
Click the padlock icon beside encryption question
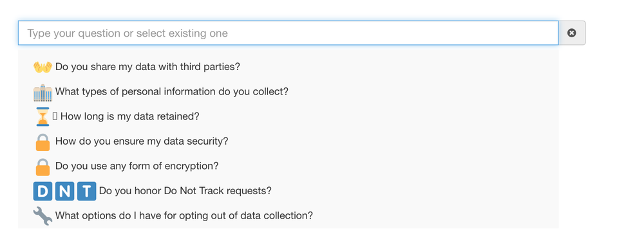click(43, 167)
